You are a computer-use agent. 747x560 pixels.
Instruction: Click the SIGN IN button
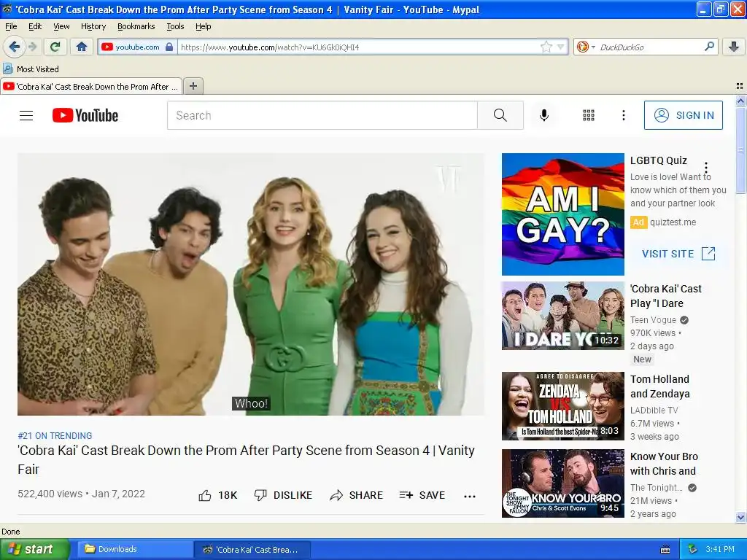pos(683,115)
